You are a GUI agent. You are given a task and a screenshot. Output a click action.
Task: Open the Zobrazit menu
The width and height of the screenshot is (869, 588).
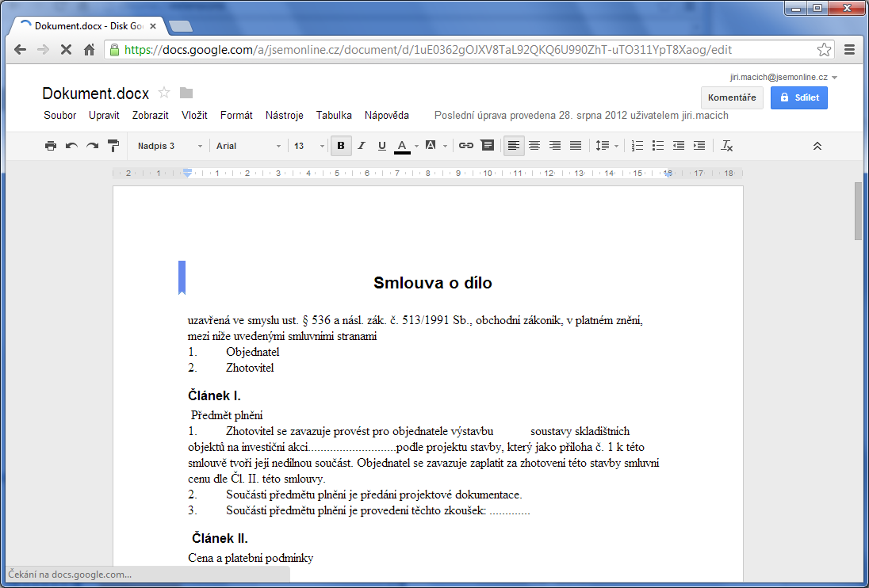pos(150,115)
